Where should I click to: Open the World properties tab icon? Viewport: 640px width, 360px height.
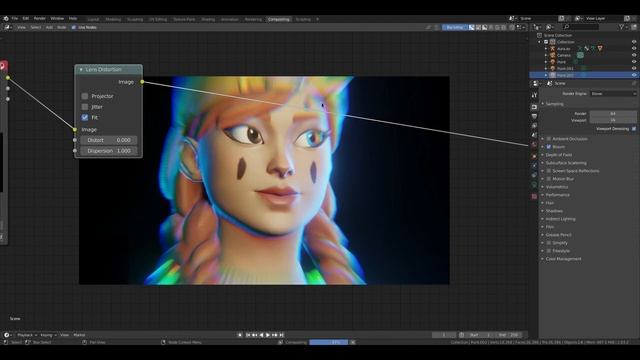(534, 145)
